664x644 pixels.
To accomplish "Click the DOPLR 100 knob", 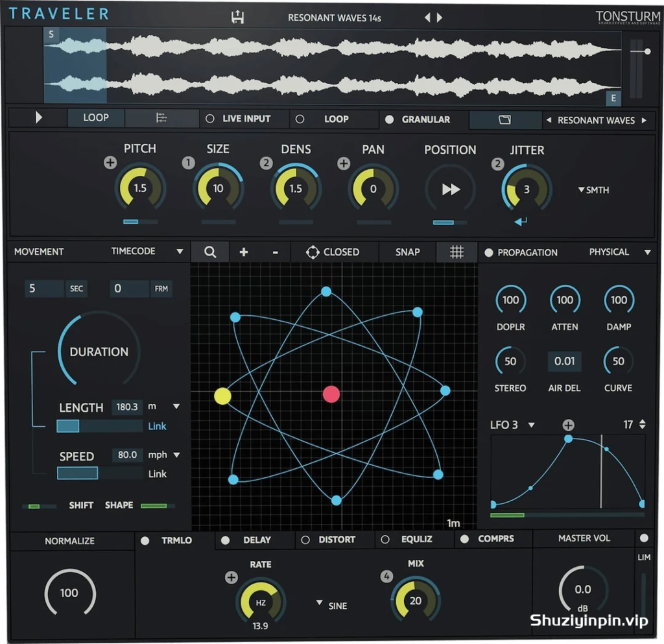I will (x=511, y=300).
